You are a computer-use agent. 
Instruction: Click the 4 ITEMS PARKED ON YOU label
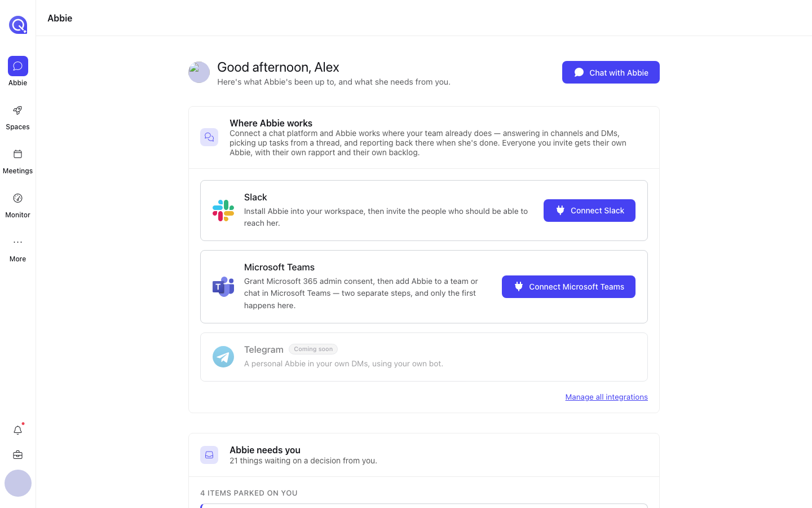(x=249, y=493)
